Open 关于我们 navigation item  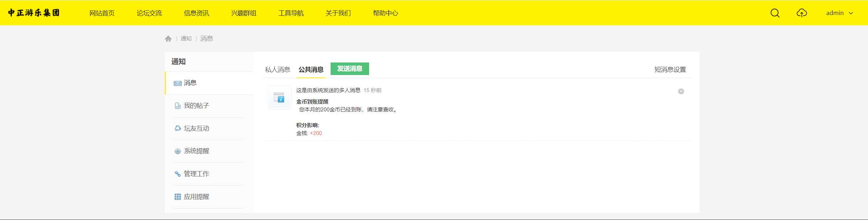point(338,13)
